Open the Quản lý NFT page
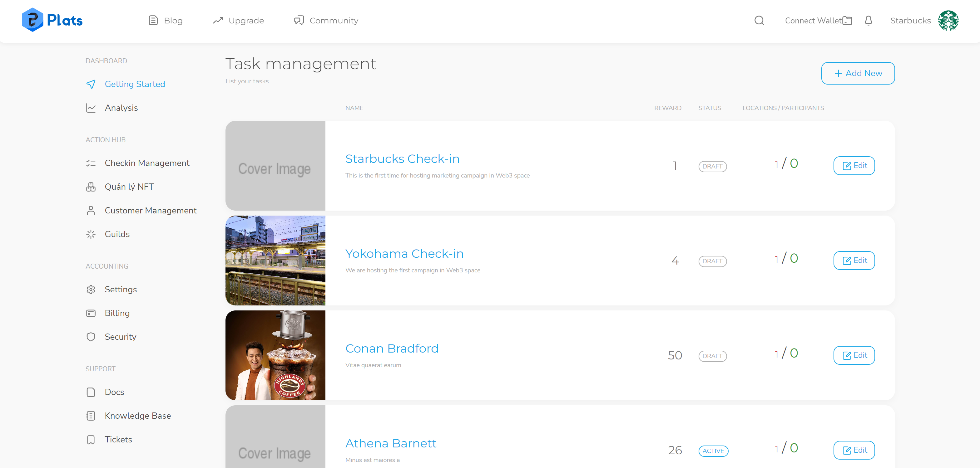This screenshot has width=980, height=468. (129, 187)
